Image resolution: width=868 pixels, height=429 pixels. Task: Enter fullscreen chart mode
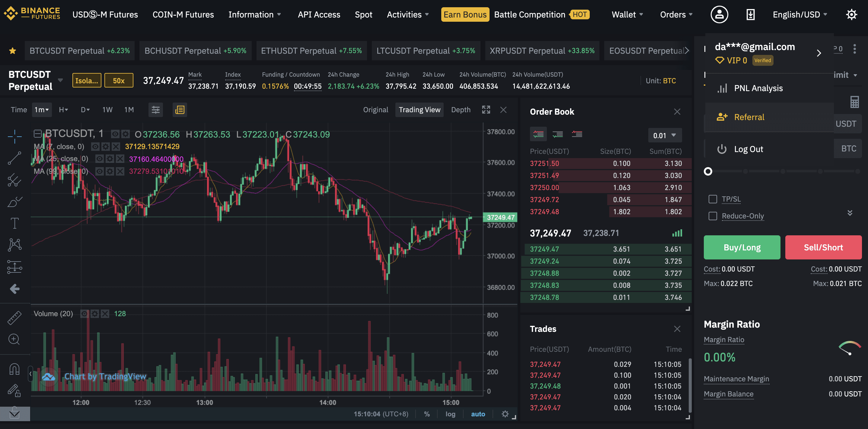coord(486,110)
